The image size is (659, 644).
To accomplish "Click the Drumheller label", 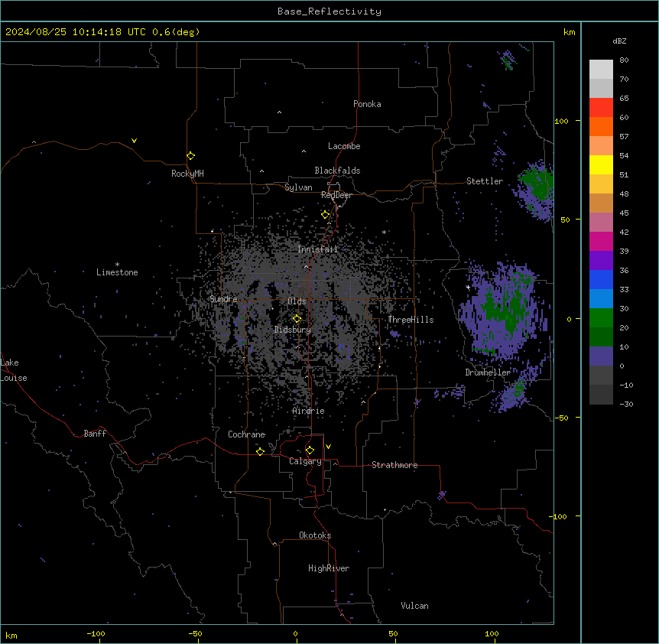I will click(x=488, y=372).
